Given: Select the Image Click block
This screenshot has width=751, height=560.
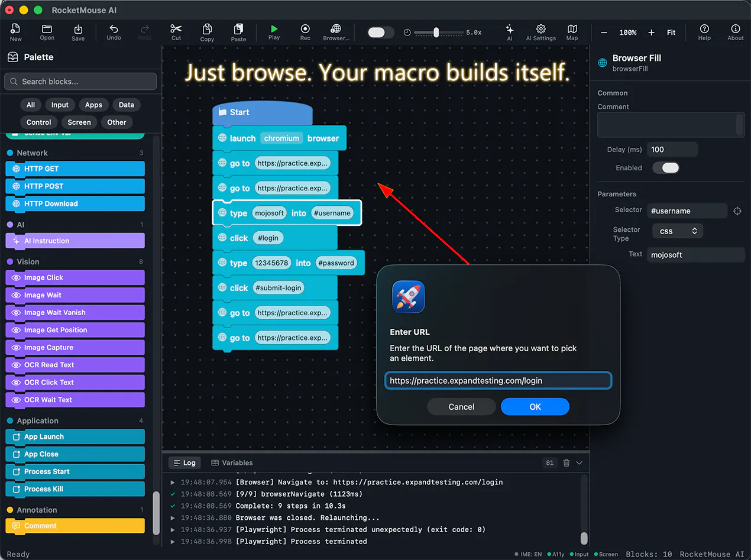Looking at the screenshot, I should coord(75,277).
